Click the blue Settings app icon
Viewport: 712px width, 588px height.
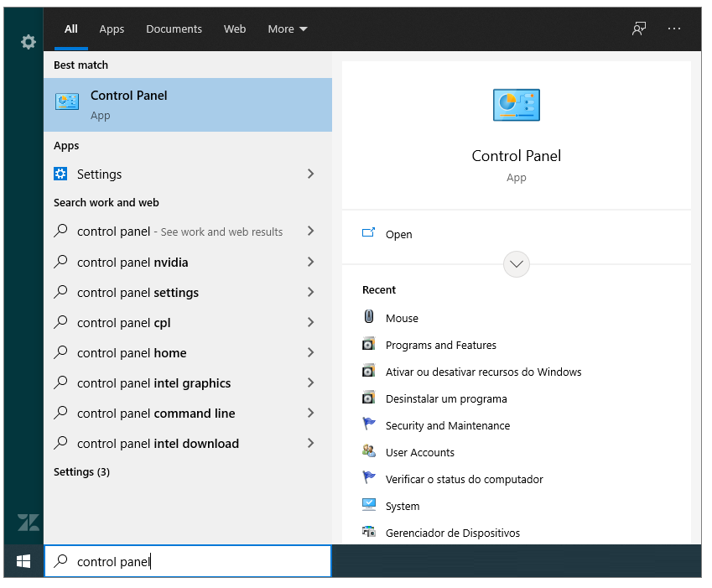point(60,174)
